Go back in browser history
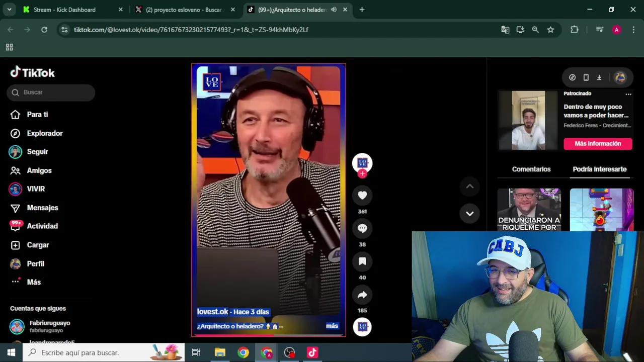This screenshot has height=362, width=644. (x=11, y=30)
